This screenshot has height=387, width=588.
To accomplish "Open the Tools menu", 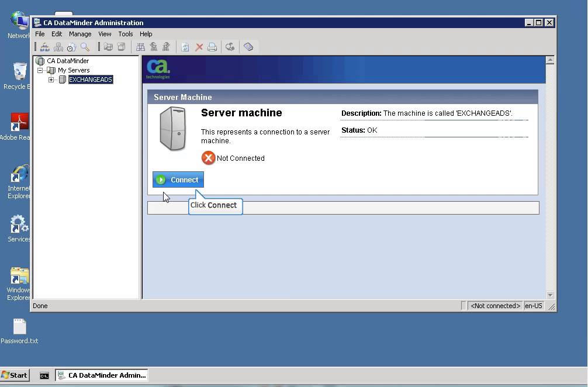I will coord(126,34).
